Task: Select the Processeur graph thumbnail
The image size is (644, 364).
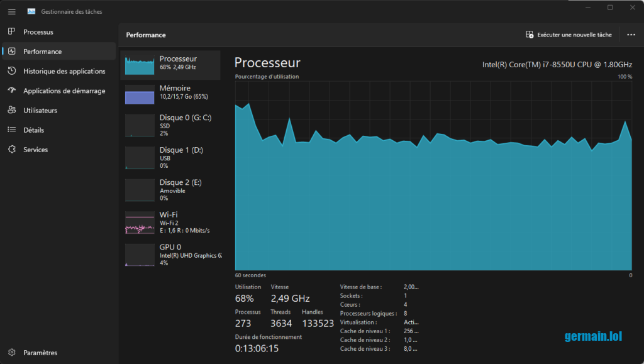Action: click(140, 65)
